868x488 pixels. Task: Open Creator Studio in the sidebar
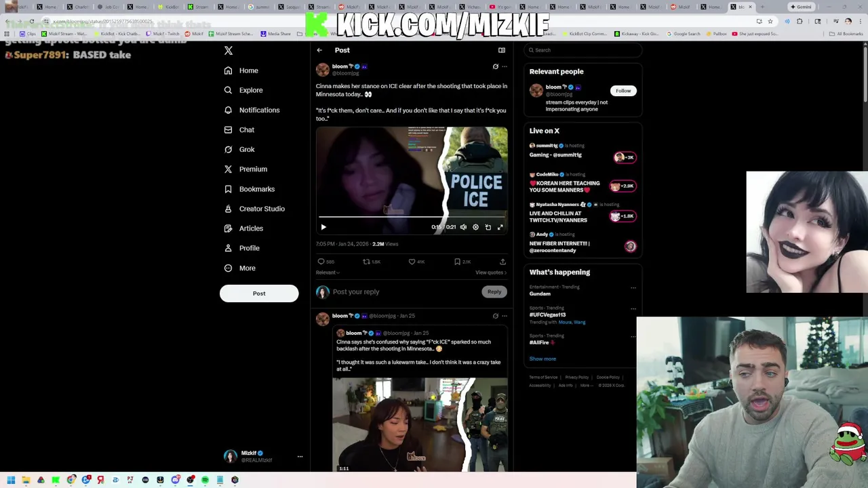tap(254, 209)
